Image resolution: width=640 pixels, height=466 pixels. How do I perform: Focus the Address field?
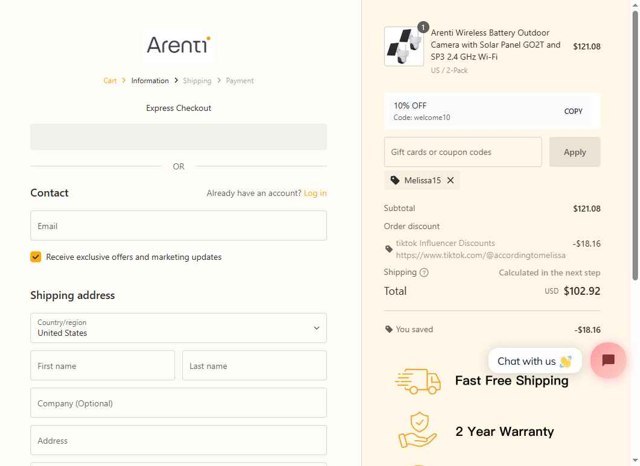coord(178,440)
